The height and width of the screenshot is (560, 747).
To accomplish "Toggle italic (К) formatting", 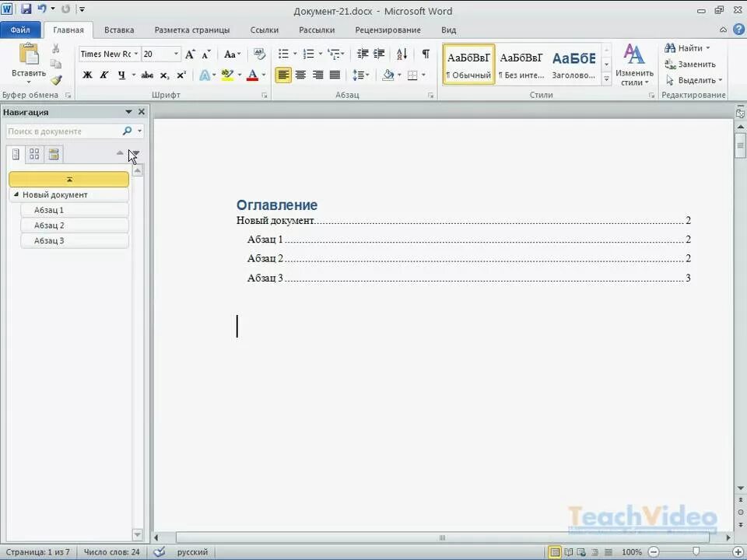I will 104,75.
